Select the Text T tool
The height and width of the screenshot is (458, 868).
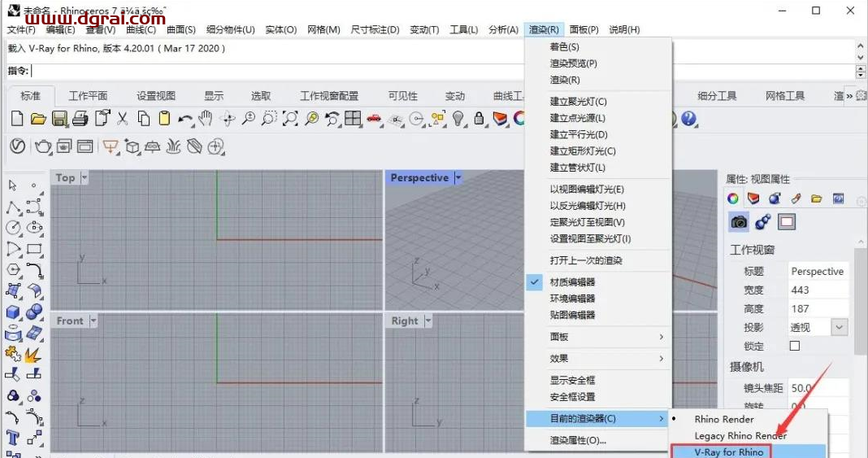13,438
